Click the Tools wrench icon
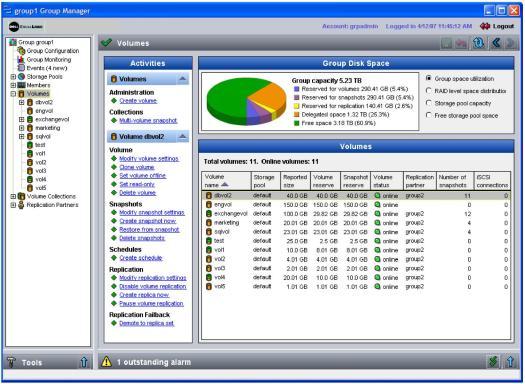Viewport: 525px width, 384px height. 12,362
